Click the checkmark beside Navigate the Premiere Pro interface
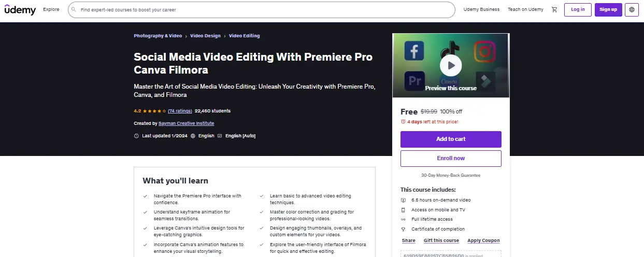 pyautogui.click(x=145, y=196)
